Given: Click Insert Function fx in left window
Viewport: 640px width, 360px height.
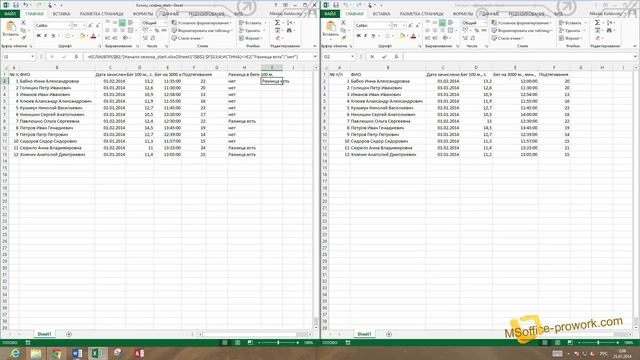Looking at the screenshot, I should (x=76, y=57).
